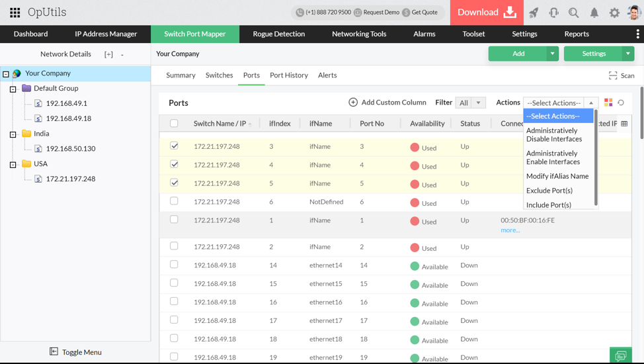Open the notifications bell
This screenshot has width=644, height=364.
(594, 13)
